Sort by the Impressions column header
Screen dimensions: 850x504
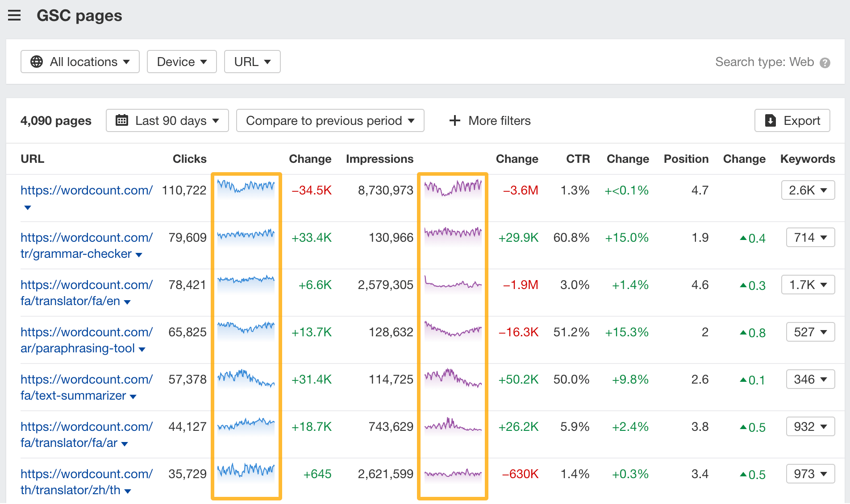click(379, 159)
